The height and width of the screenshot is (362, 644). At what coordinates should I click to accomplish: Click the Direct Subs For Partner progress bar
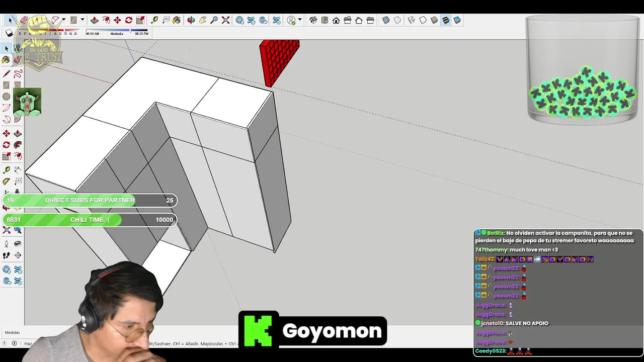tap(90, 200)
